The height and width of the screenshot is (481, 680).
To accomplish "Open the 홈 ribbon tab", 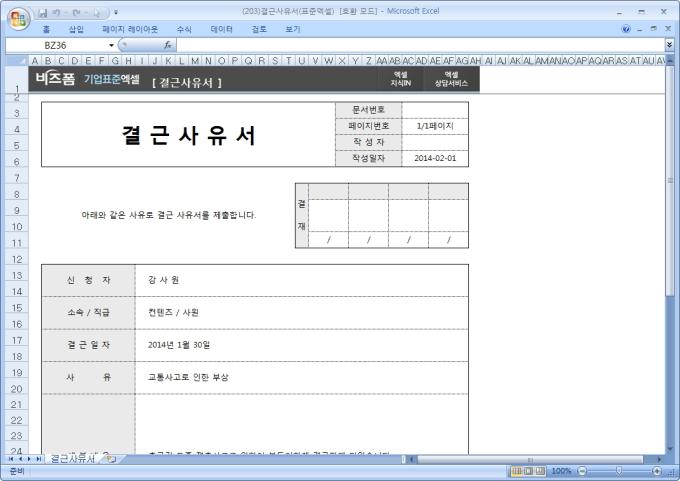I will pos(46,29).
